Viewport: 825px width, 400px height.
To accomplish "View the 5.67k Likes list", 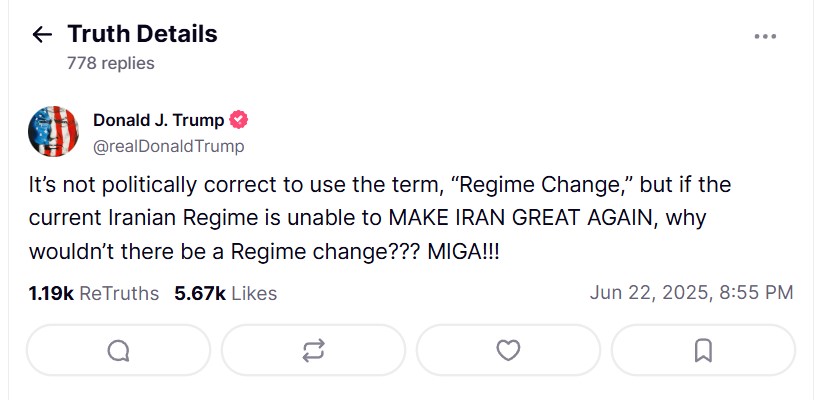I will pos(225,293).
